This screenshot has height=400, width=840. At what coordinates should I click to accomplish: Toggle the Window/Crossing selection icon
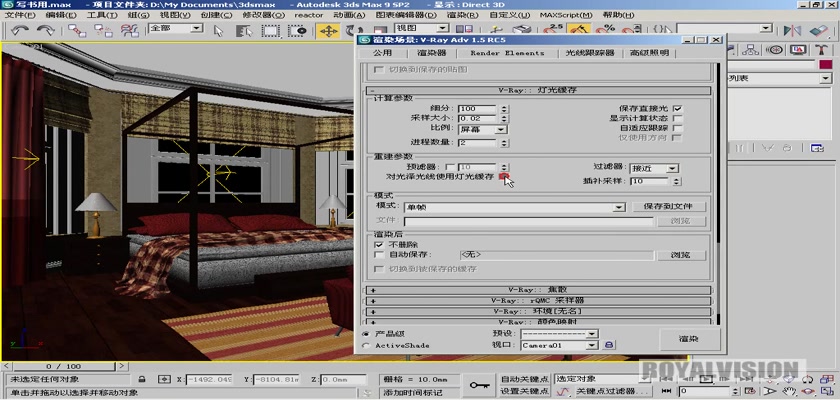[297, 31]
